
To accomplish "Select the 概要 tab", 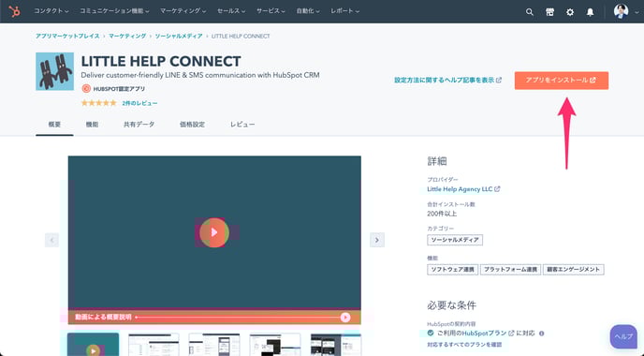I will click(x=54, y=125).
